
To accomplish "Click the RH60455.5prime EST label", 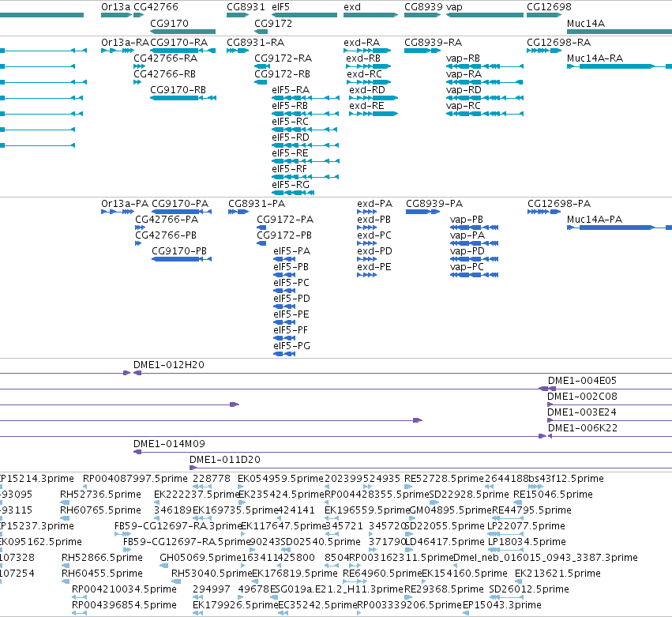I will [102, 573].
